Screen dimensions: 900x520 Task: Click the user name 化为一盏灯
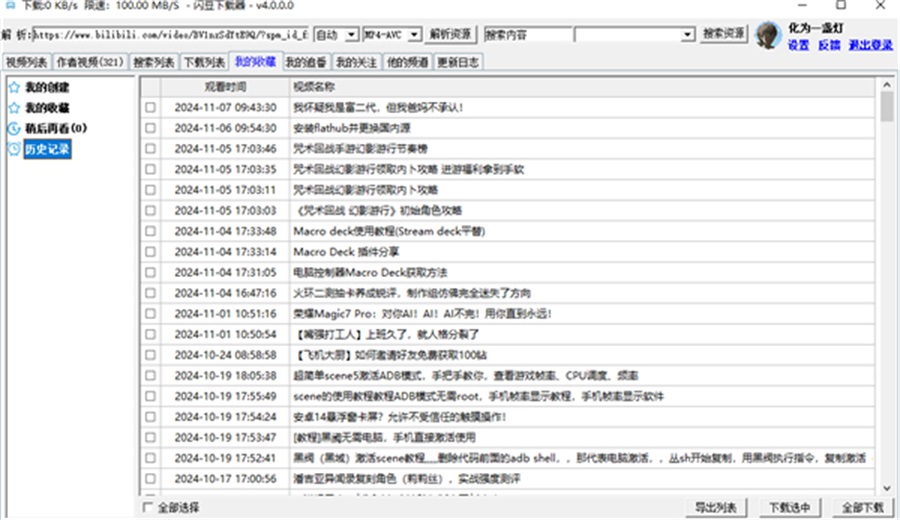(x=816, y=28)
